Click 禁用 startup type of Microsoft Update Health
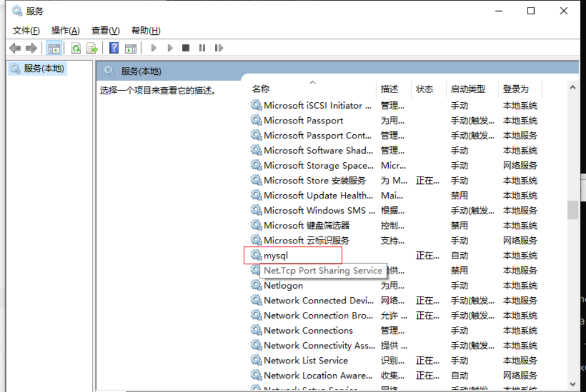Viewport: 586px width, 392px height. [459, 195]
